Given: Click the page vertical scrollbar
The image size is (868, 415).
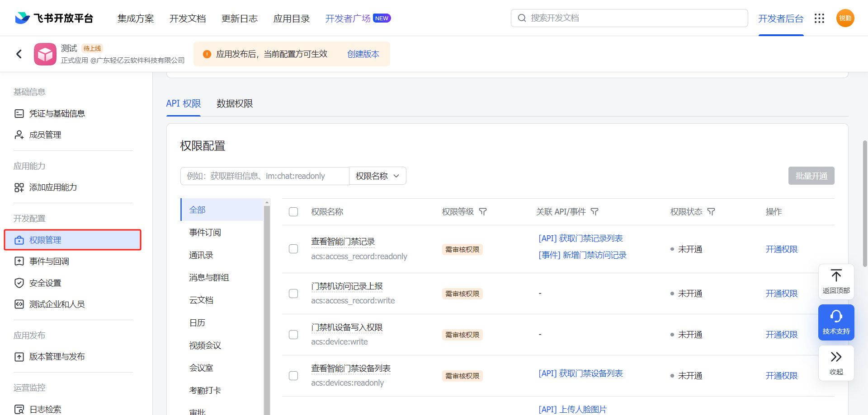Looking at the screenshot, I should [865, 203].
